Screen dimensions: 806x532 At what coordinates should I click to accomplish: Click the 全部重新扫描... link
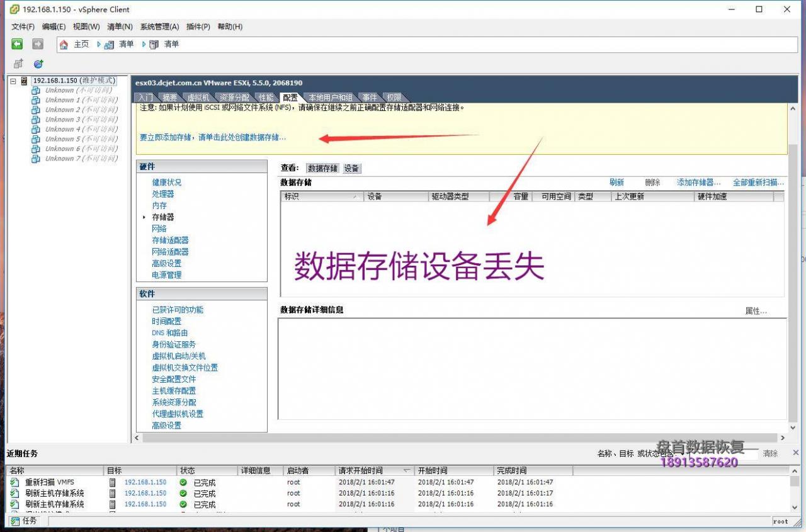pyautogui.click(x=758, y=183)
